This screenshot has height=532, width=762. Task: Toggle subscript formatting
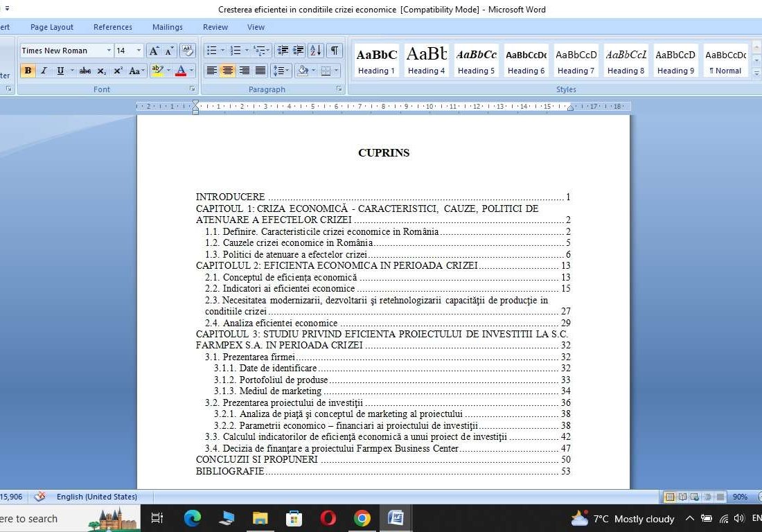[x=102, y=71]
